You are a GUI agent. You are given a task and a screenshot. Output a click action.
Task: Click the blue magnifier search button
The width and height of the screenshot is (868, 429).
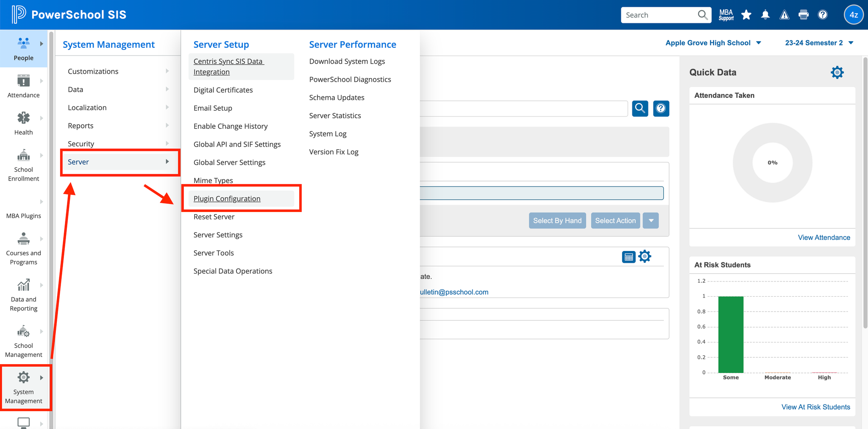click(640, 109)
